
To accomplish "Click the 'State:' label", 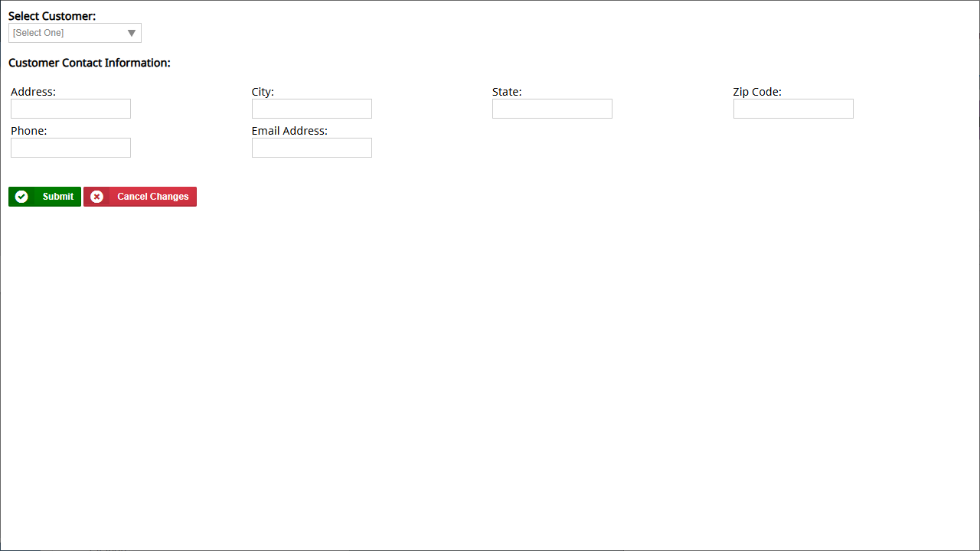I will coord(507,92).
